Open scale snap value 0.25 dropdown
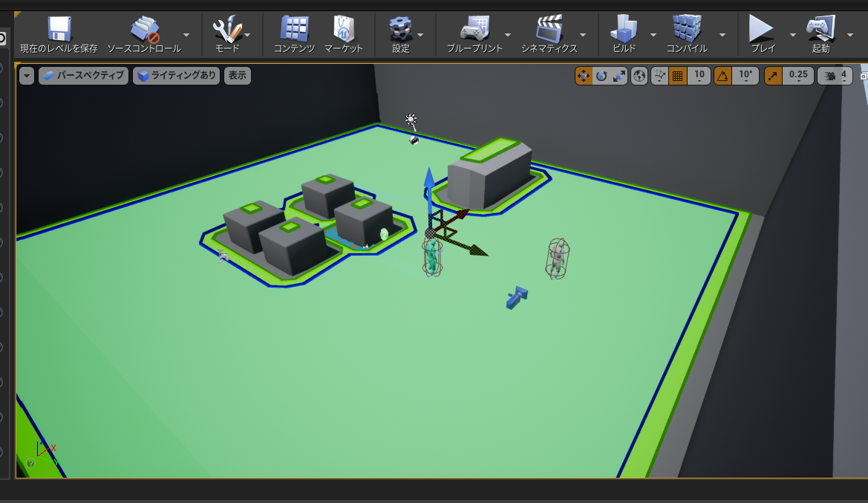Screen dimensions: 868x503 (798, 76)
